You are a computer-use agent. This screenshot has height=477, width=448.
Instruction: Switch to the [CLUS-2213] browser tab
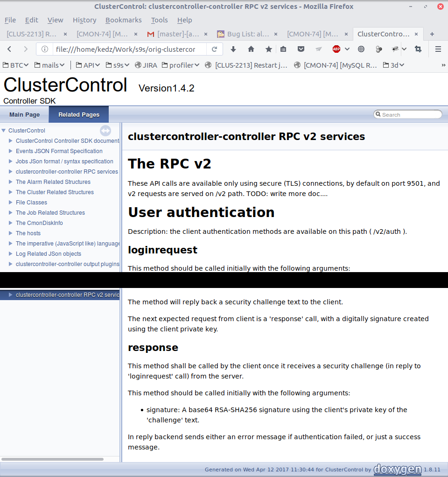pyautogui.click(x=36, y=34)
